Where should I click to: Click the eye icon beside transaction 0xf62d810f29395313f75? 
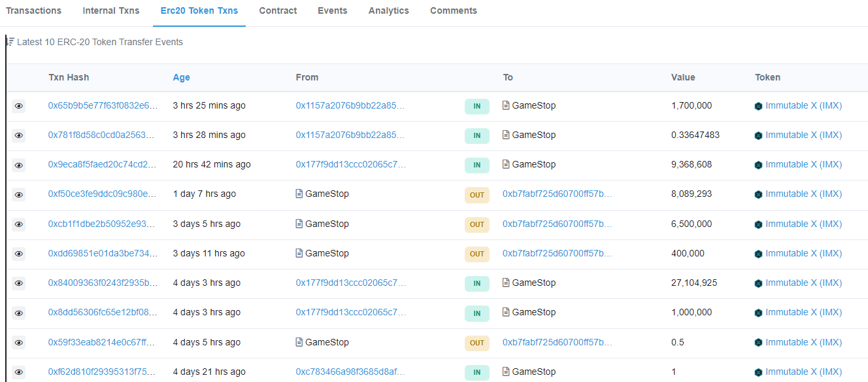click(x=19, y=372)
